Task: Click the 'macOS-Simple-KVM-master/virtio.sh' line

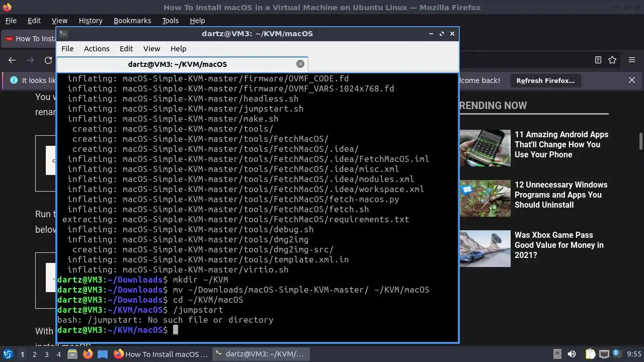Action: (178, 269)
